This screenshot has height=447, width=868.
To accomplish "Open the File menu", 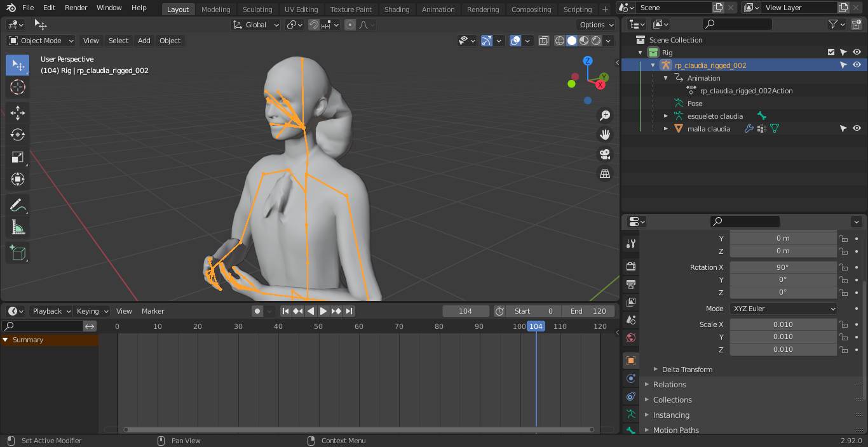I will pyautogui.click(x=28, y=8).
